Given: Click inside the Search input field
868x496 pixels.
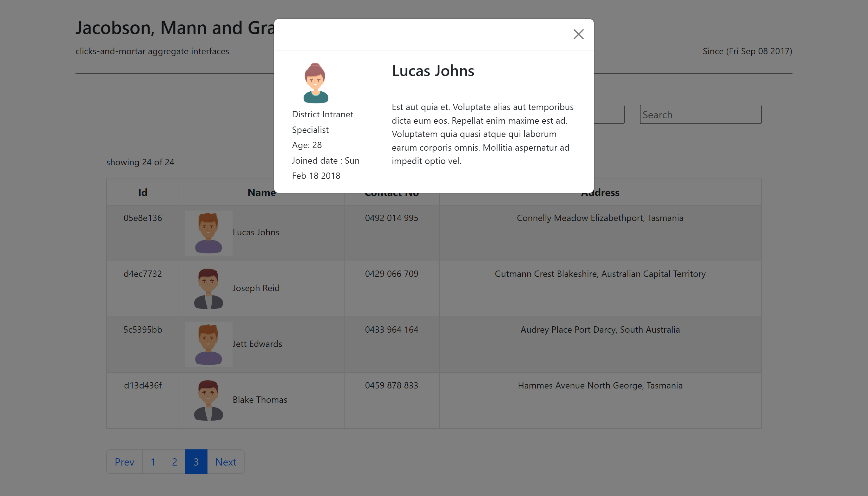Looking at the screenshot, I should (x=700, y=114).
